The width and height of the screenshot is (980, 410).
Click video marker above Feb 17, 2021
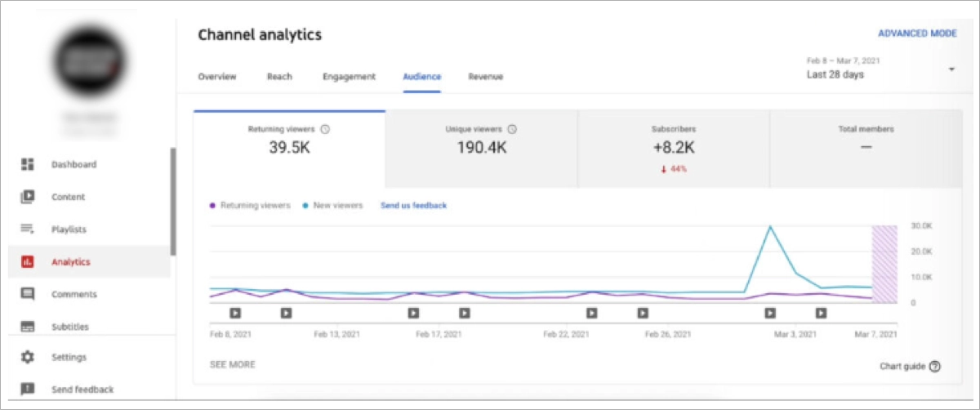[x=414, y=312]
